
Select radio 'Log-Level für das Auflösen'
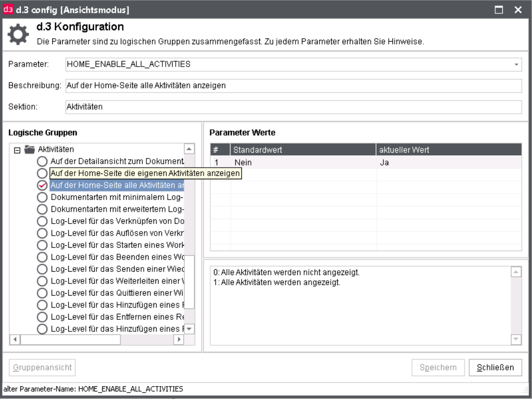click(x=42, y=233)
